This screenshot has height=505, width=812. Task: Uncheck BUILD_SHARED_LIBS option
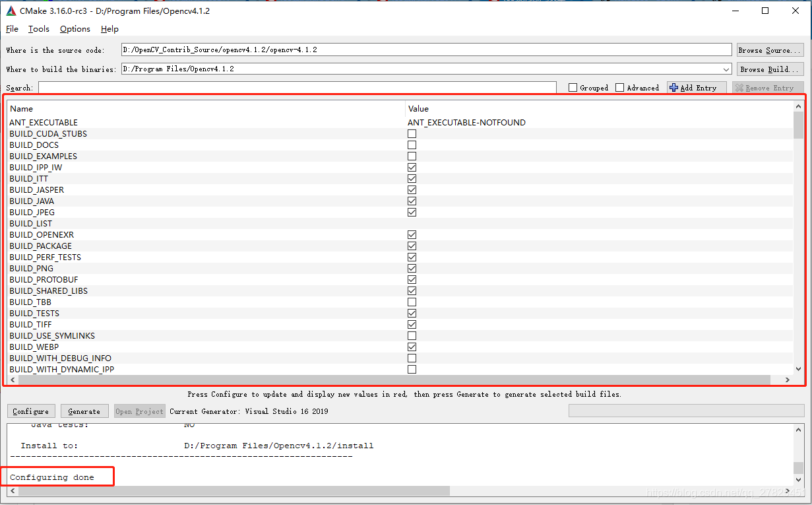pyautogui.click(x=412, y=291)
